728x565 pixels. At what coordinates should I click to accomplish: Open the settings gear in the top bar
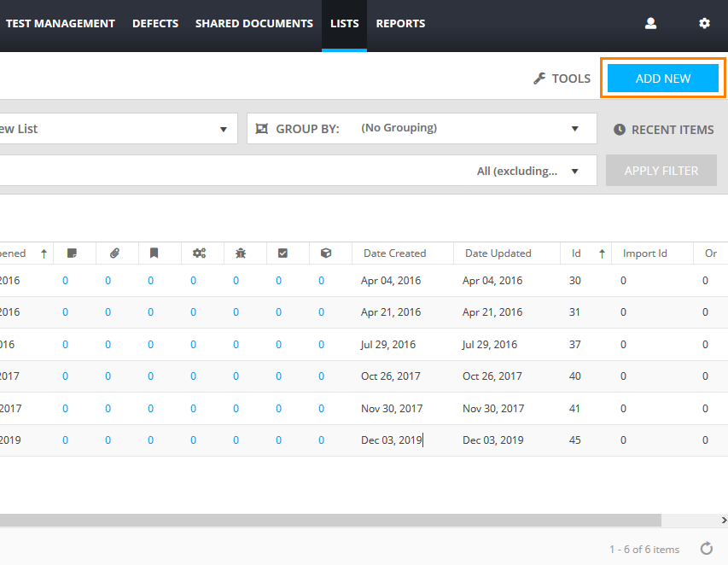pos(704,24)
